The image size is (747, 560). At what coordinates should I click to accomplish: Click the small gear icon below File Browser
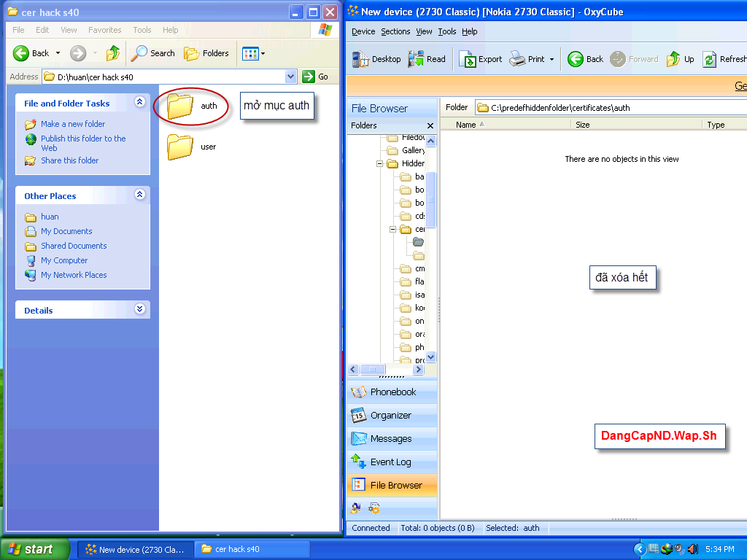click(x=374, y=508)
